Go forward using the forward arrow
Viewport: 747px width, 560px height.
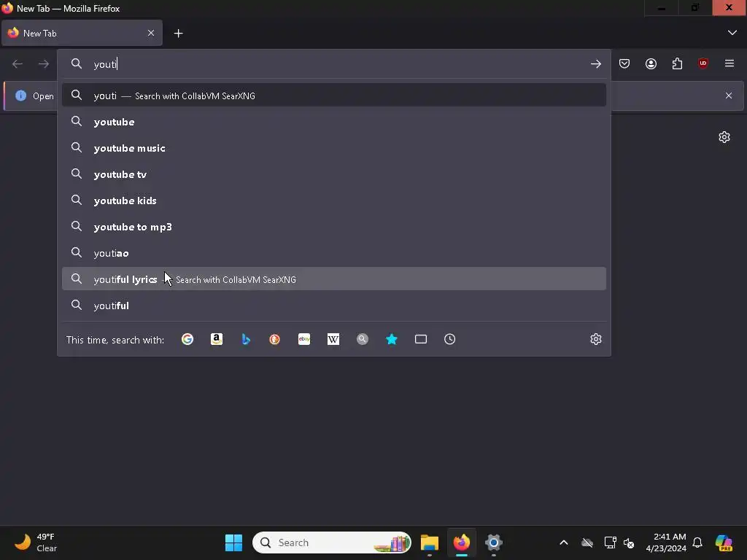(x=44, y=64)
